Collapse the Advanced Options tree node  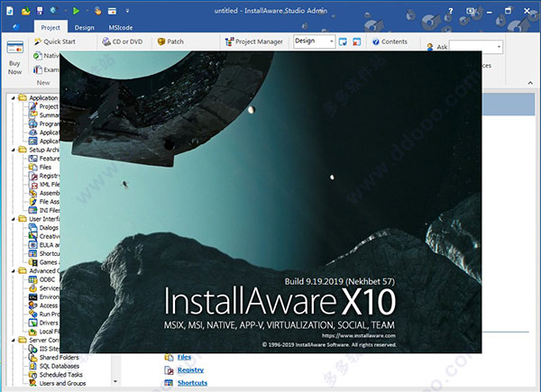14,270
